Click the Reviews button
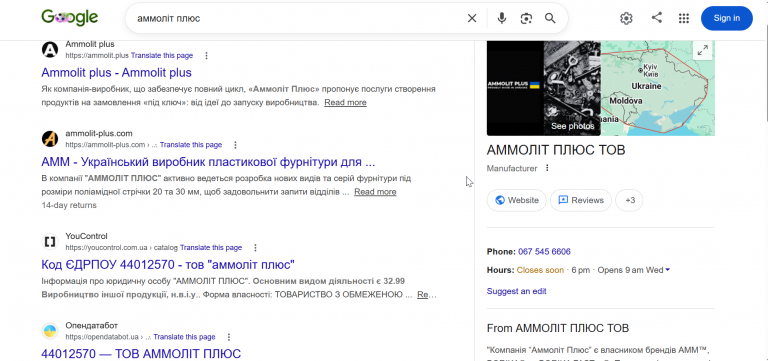Viewport: 768px width, 361px height. click(581, 200)
